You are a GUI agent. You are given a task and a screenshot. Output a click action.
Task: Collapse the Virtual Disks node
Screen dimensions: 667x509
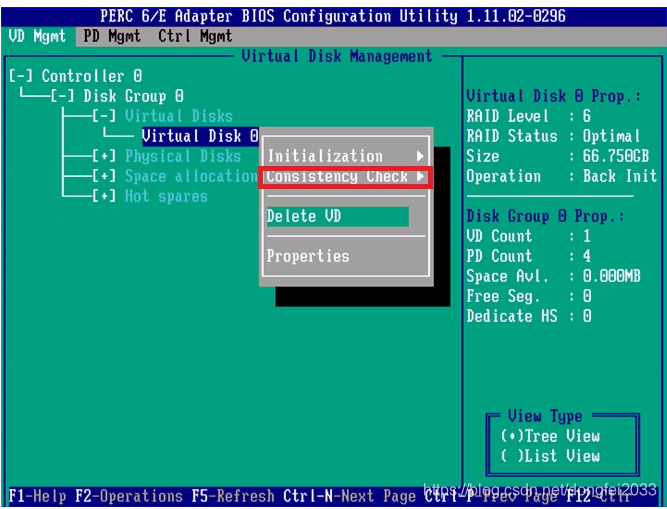click(104, 116)
